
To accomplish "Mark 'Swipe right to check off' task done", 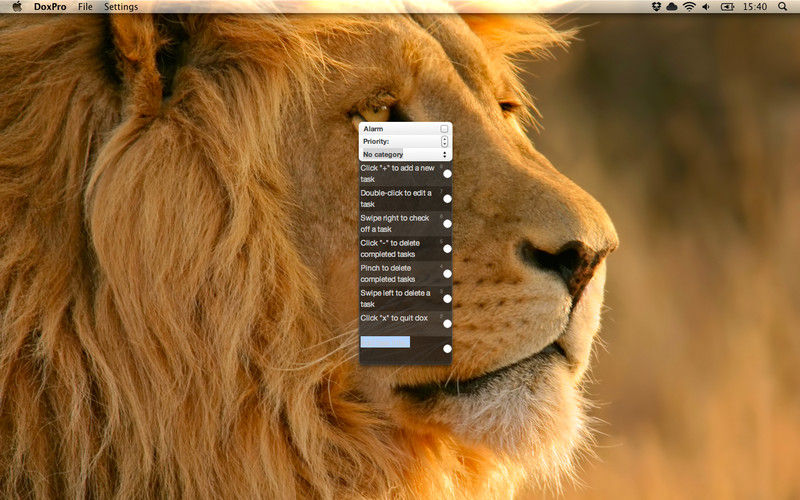I will (447, 224).
